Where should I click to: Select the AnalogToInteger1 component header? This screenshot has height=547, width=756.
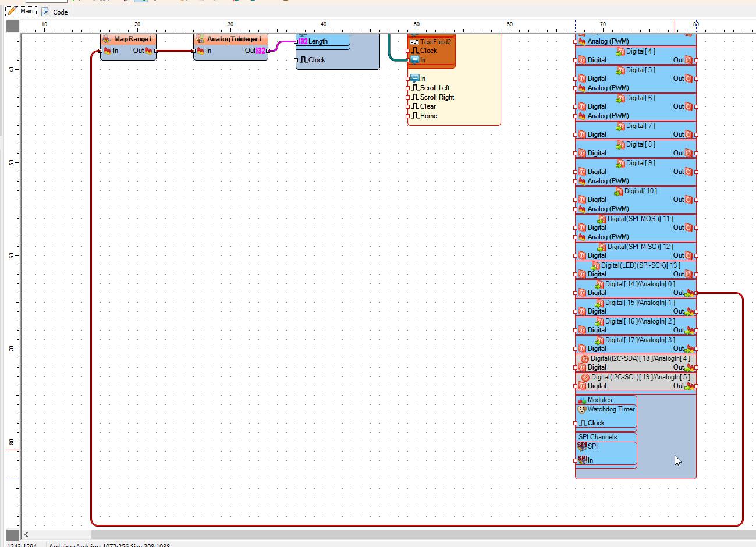[230, 40]
